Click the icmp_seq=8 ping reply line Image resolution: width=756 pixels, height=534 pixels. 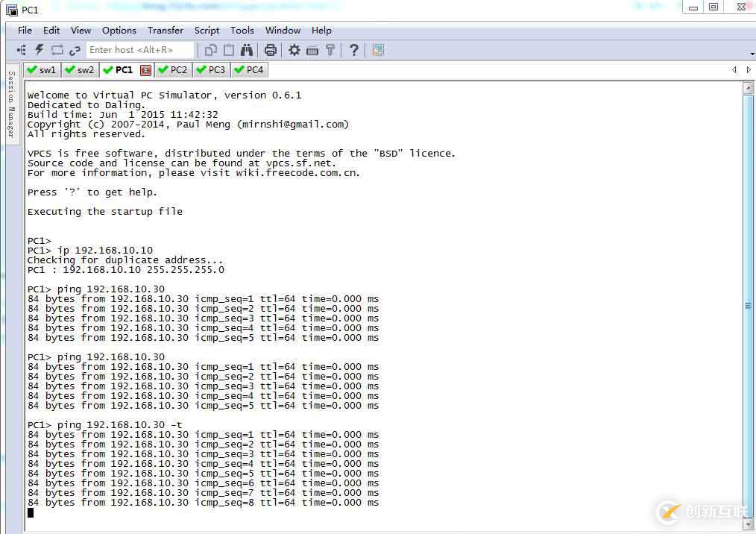tap(203, 503)
